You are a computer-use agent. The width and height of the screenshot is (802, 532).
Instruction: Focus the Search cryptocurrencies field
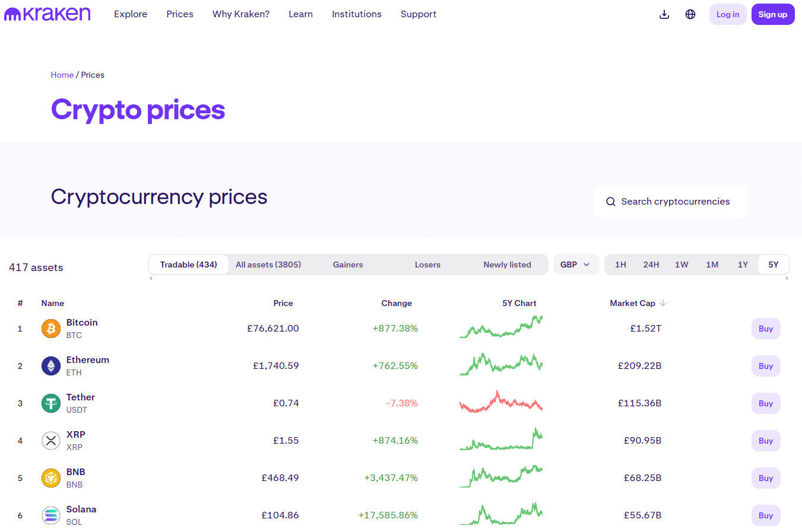[x=671, y=202]
